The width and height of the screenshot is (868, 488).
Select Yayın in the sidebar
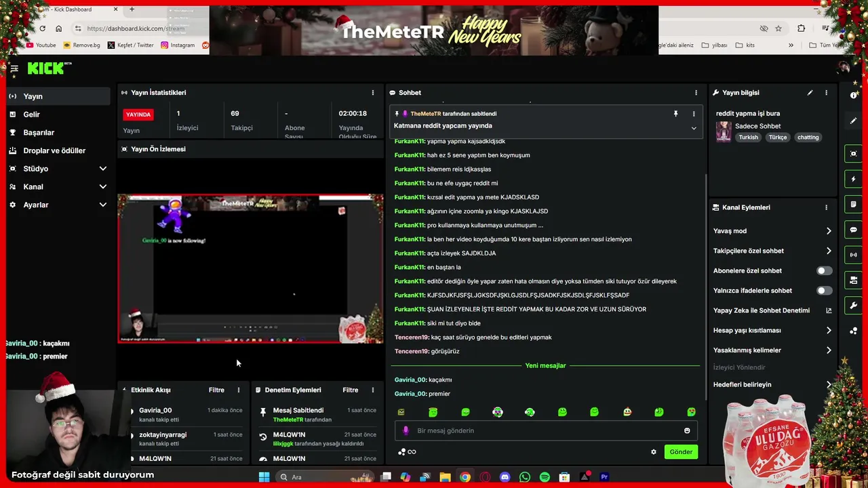click(x=58, y=96)
